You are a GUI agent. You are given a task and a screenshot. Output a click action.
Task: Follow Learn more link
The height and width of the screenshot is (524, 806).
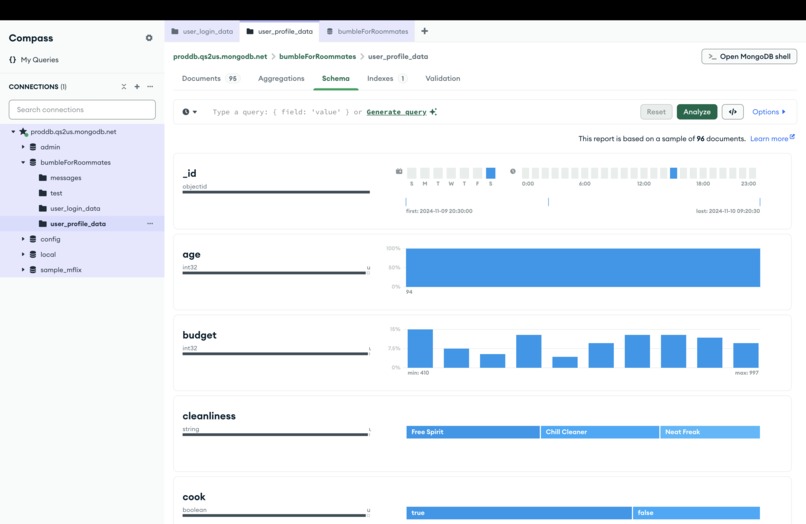coord(769,139)
